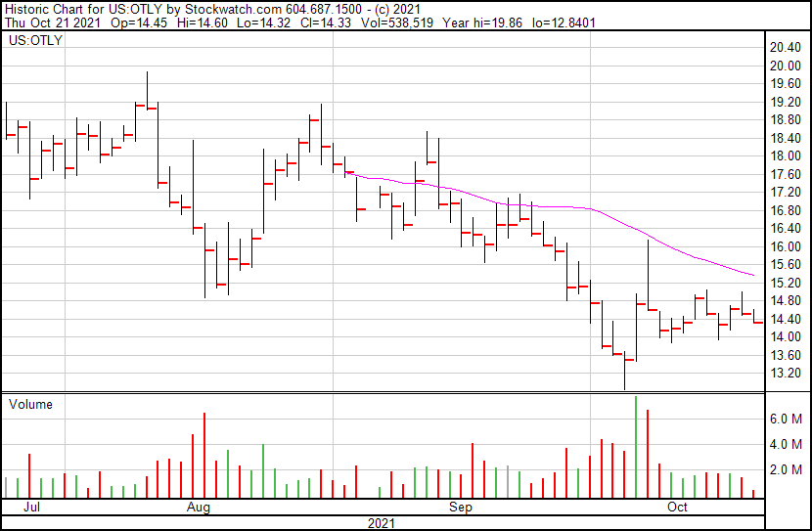Click the US:OTLY ticker label in chart
The height and width of the screenshot is (531, 812).
(x=35, y=40)
